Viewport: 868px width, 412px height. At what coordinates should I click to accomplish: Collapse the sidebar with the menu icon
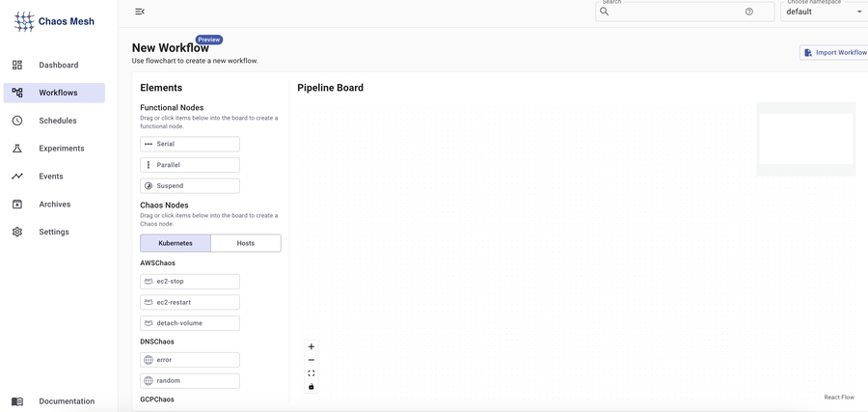coord(140,12)
